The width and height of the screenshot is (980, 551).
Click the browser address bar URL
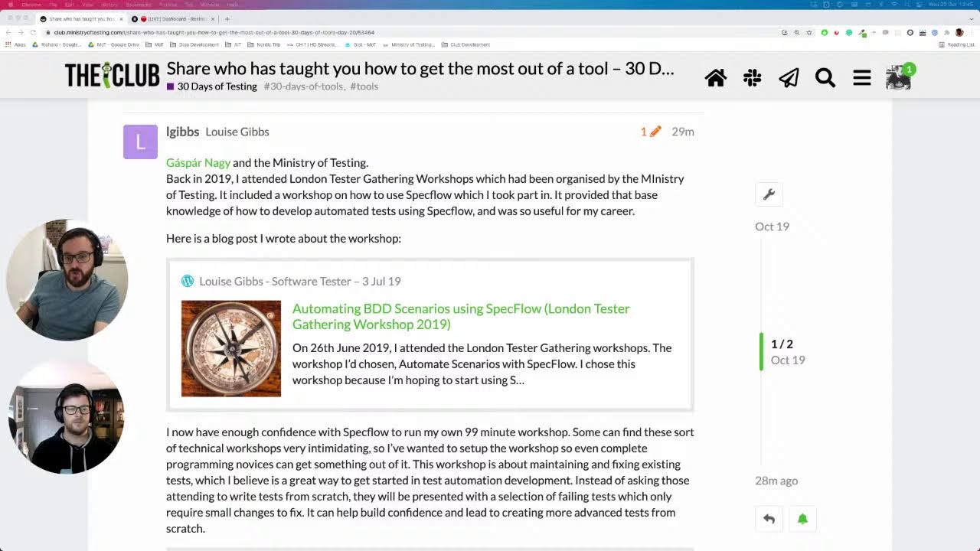click(214, 33)
